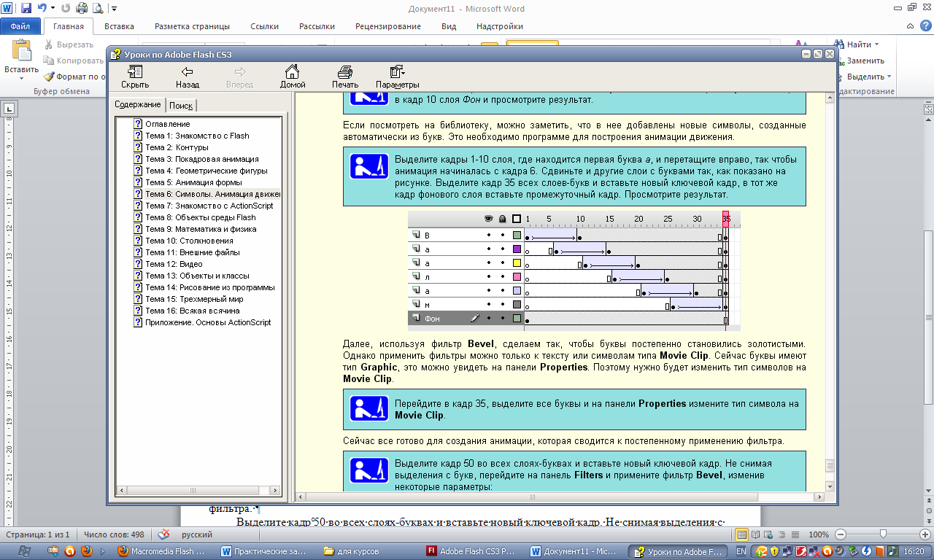Click the zoom out minus button

pos(841,534)
